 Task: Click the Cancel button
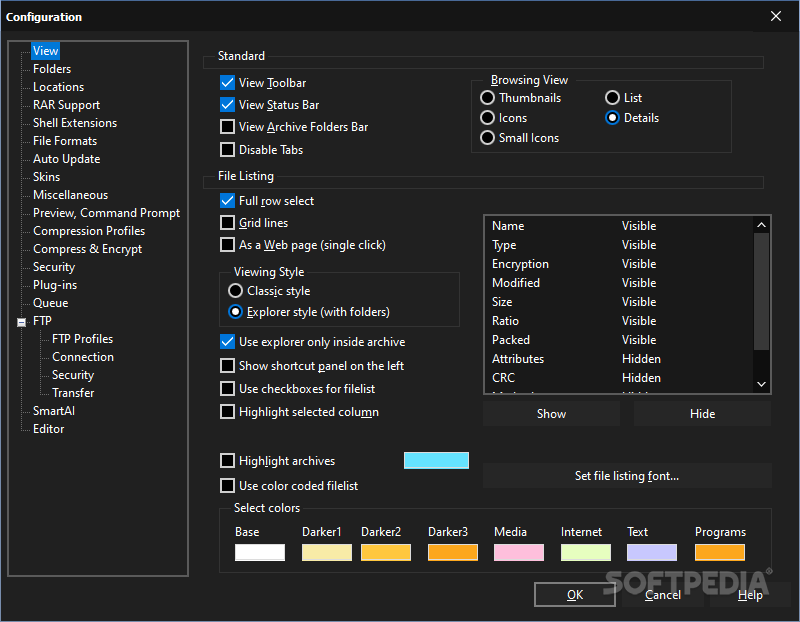(x=662, y=594)
